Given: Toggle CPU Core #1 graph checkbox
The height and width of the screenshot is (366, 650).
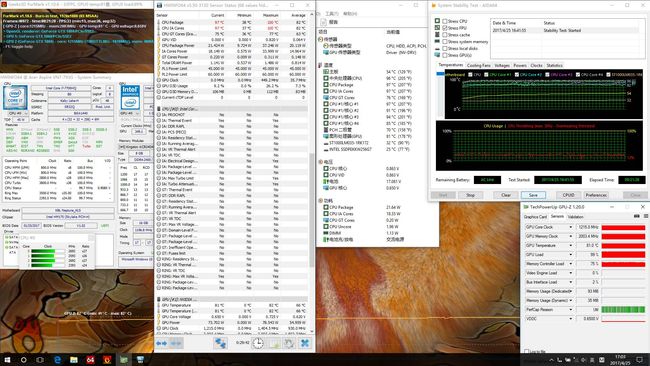Looking at the screenshot, I should 487,75.
